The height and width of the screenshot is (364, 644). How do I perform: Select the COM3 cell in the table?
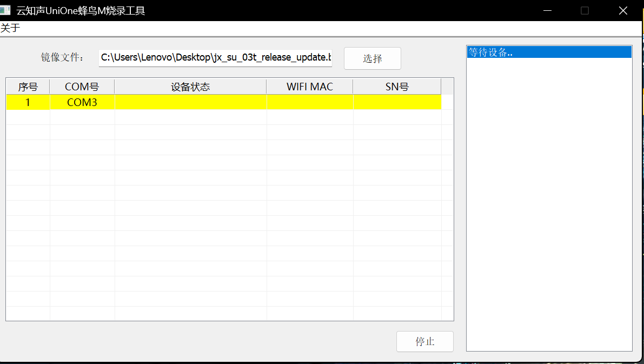pos(82,102)
